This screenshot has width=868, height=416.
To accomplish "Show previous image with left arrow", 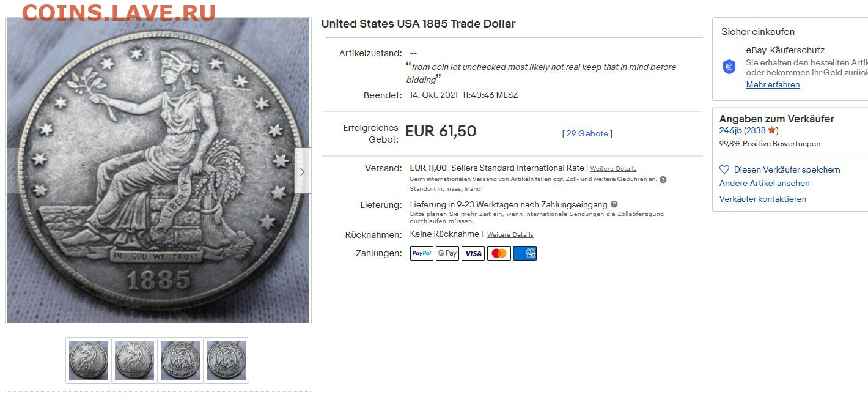I will [13, 172].
